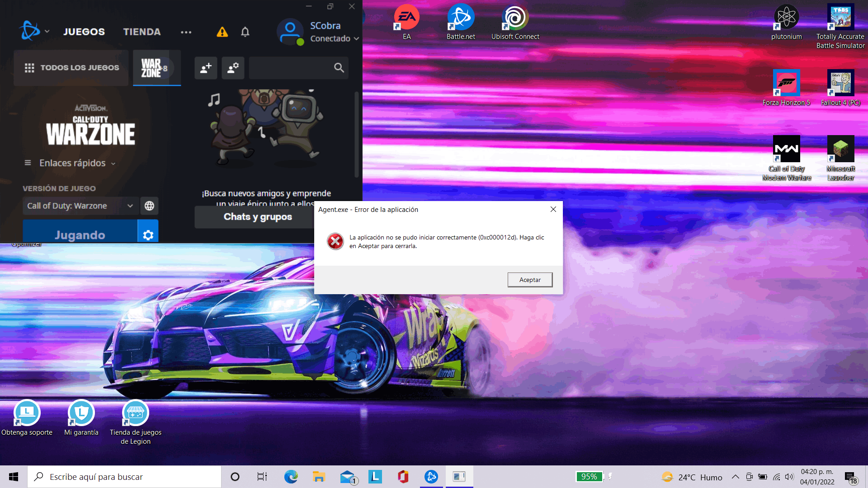
Task: Open the notifications bell
Action: coord(245,32)
